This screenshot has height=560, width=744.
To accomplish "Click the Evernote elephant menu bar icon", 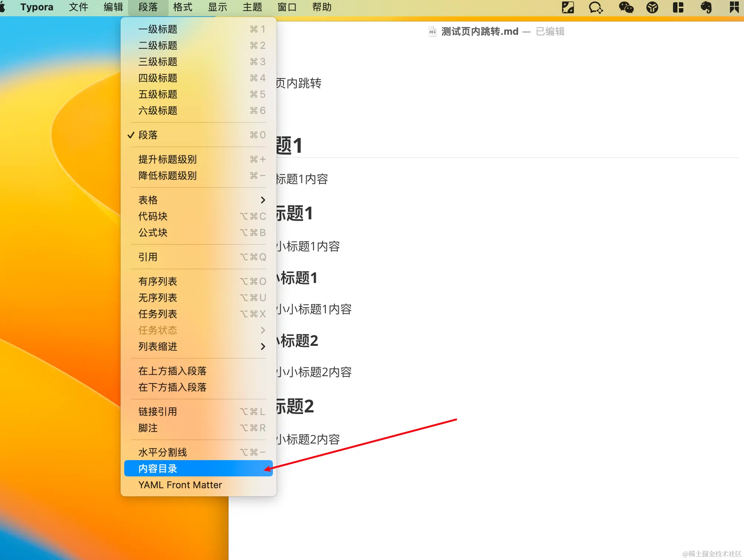I will (706, 7).
